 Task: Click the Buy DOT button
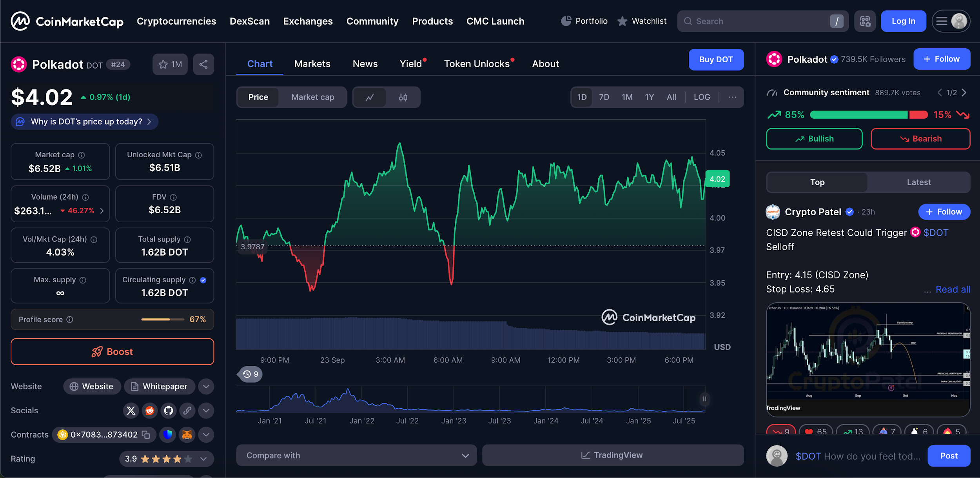[x=716, y=60]
